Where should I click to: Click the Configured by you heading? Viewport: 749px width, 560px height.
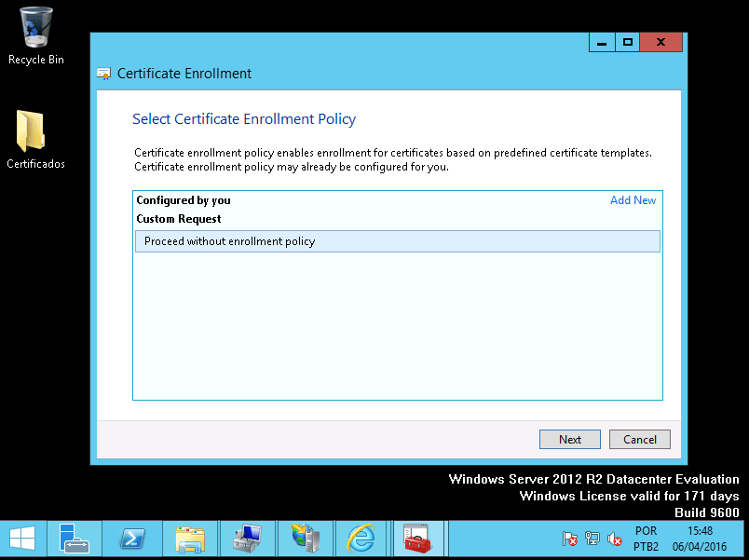tap(184, 200)
